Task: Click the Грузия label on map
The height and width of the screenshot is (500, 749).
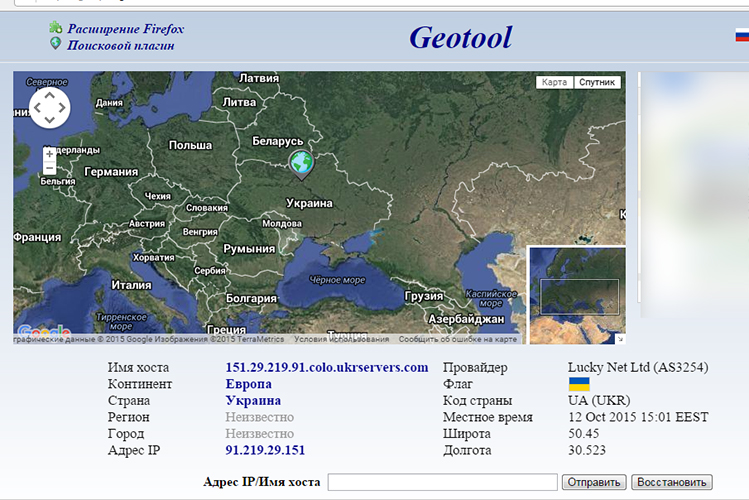Action: click(424, 296)
